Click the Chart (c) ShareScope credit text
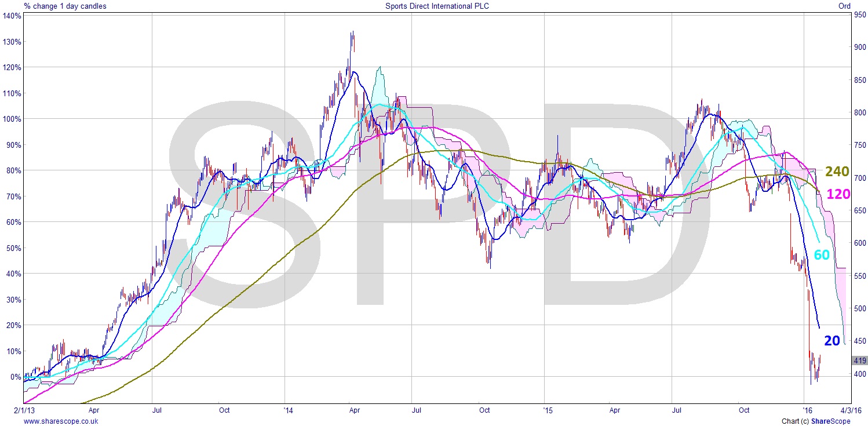Screen dimensions: 868x426 tap(816, 421)
